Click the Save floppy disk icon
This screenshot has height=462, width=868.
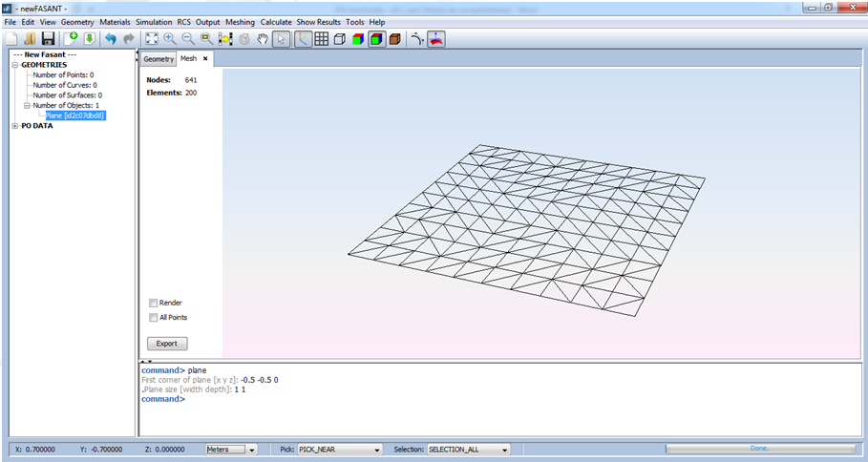pyautogui.click(x=48, y=39)
